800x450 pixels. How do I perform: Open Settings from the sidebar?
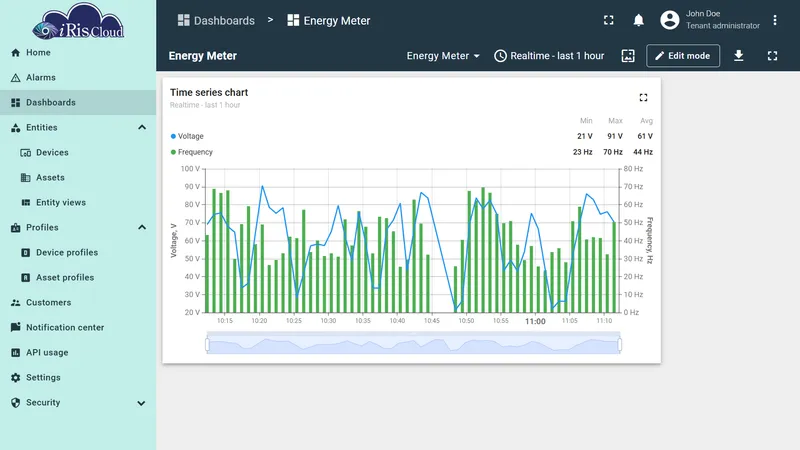tap(78, 378)
